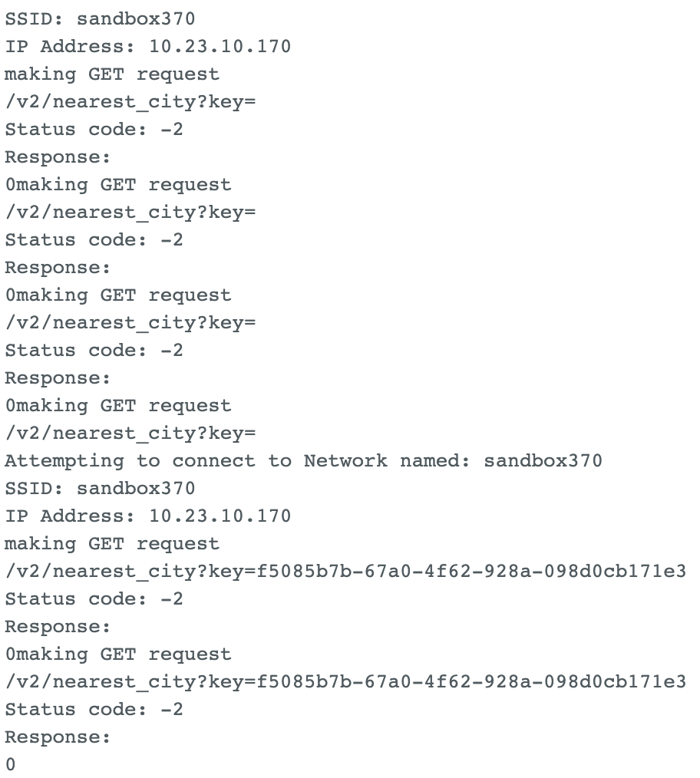Screen dimensions: 700x778
Task: Click the last Status code: -2 line
Action: pos(94,709)
